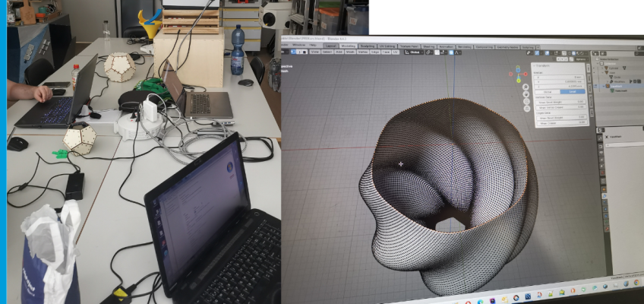
Task: Open the viewport shading options dropdown
Action: point(586,53)
